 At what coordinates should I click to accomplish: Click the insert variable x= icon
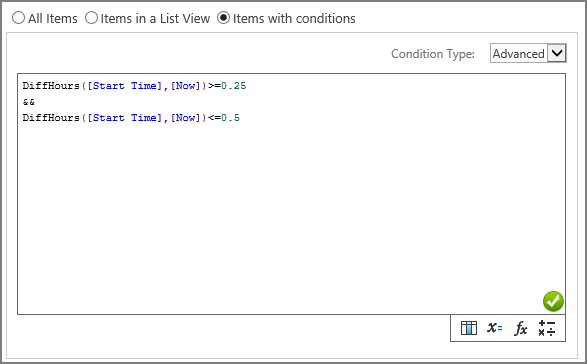tap(495, 328)
